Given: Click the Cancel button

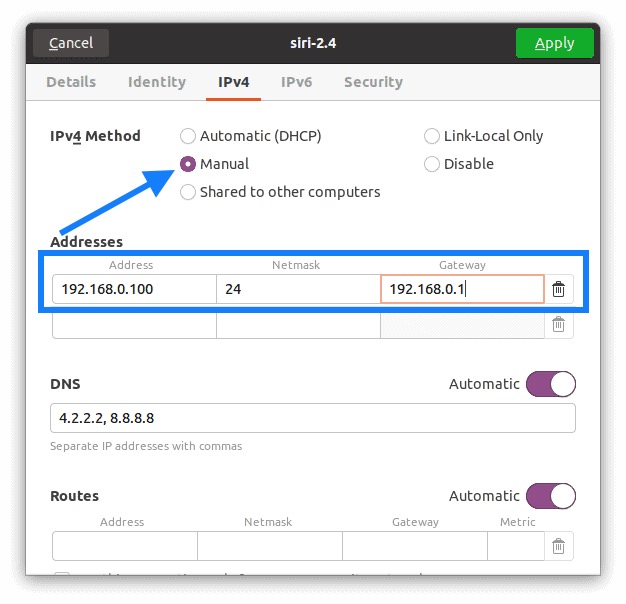Looking at the screenshot, I should click(x=71, y=43).
